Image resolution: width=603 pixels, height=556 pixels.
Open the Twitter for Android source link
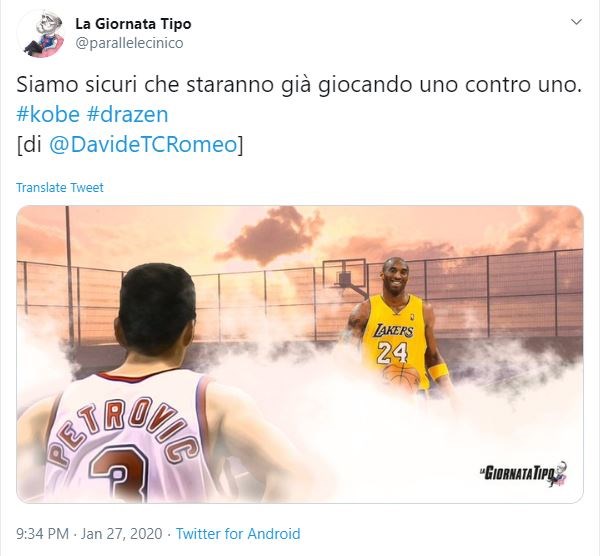238,534
